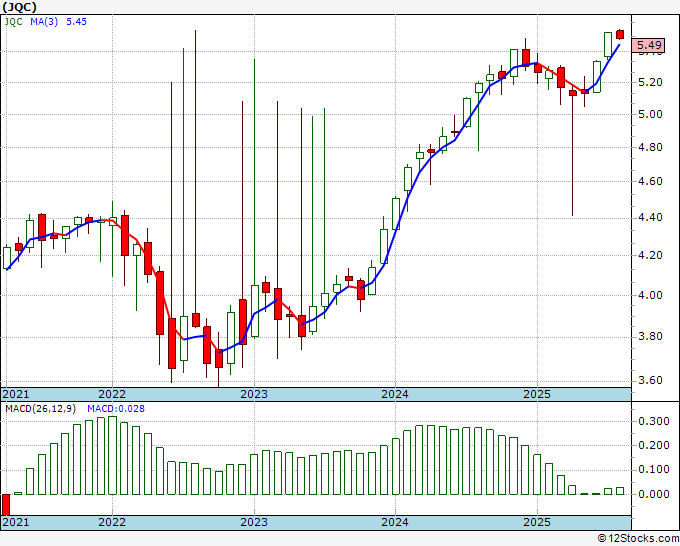Click the 5.00 price axis label
This screenshot has height=546, width=680.
pos(650,114)
